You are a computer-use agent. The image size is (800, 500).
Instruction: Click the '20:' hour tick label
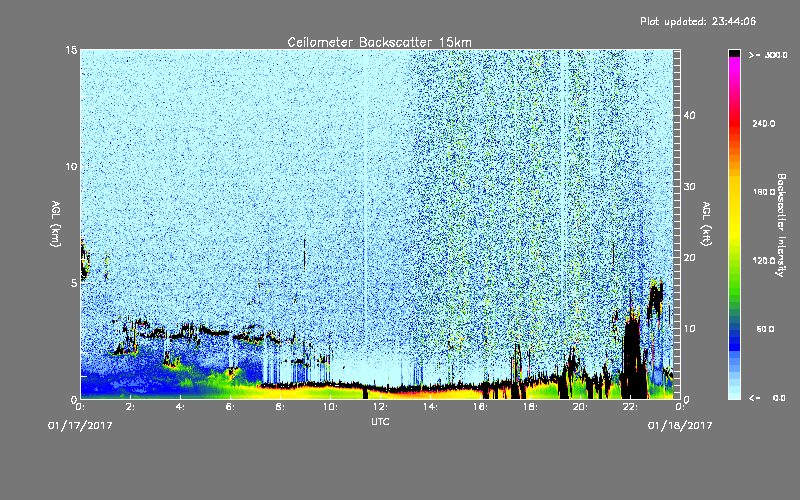580,407
